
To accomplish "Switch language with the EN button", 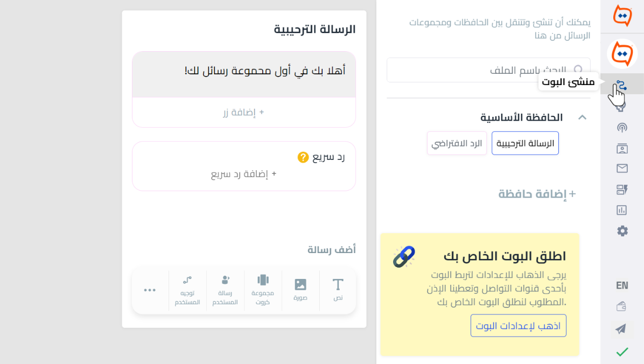I will [x=622, y=285].
